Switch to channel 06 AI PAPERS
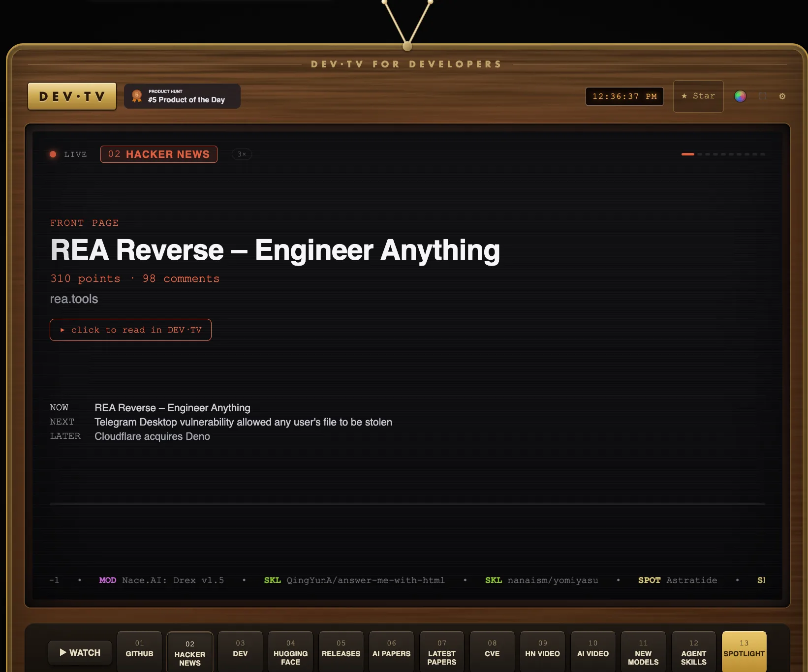This screenshot has height=672, width=808. [391, 651]
